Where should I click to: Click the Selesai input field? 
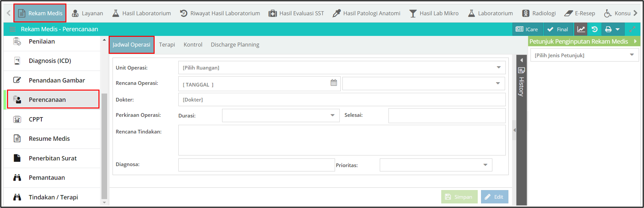click(x=447, y=116)
